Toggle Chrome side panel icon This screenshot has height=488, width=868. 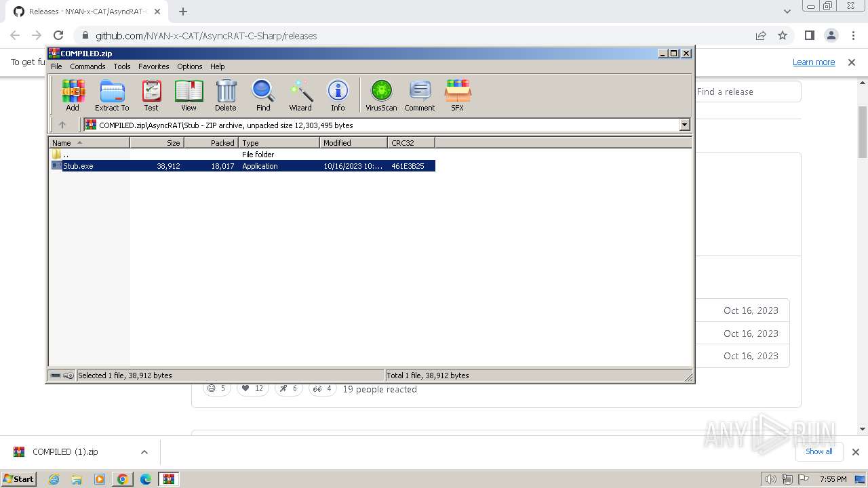[x=809, y=35]
